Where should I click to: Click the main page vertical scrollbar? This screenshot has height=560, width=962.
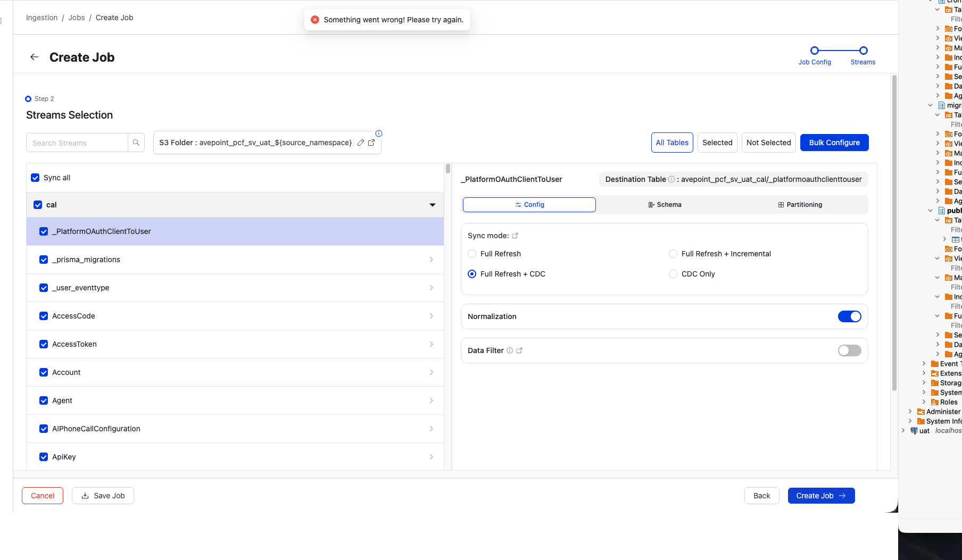click(894, 233)
